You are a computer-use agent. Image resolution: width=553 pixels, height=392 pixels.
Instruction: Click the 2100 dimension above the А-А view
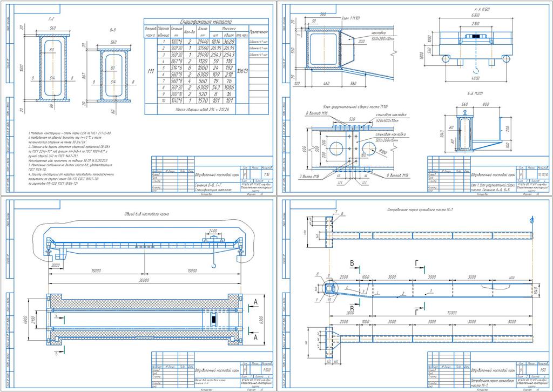475,24
